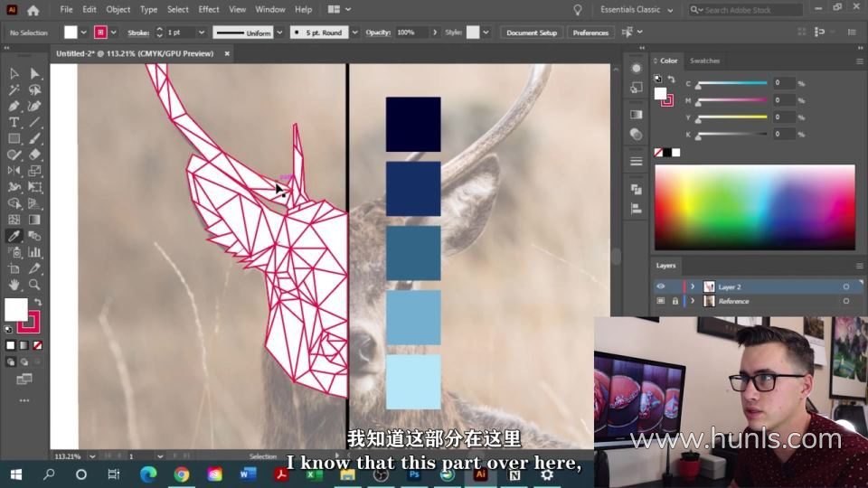Open Edit Toolbar three dots

[24, 400]
